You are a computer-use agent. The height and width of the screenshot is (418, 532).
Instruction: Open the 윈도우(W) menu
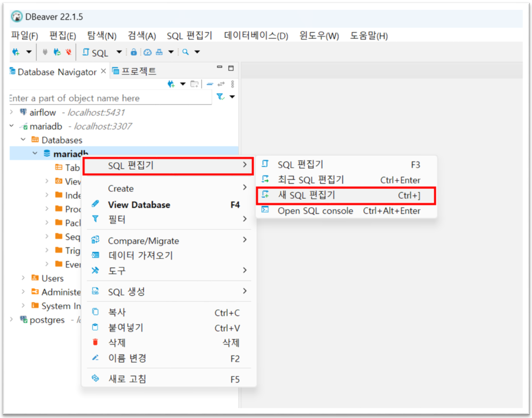click(319, 36)
